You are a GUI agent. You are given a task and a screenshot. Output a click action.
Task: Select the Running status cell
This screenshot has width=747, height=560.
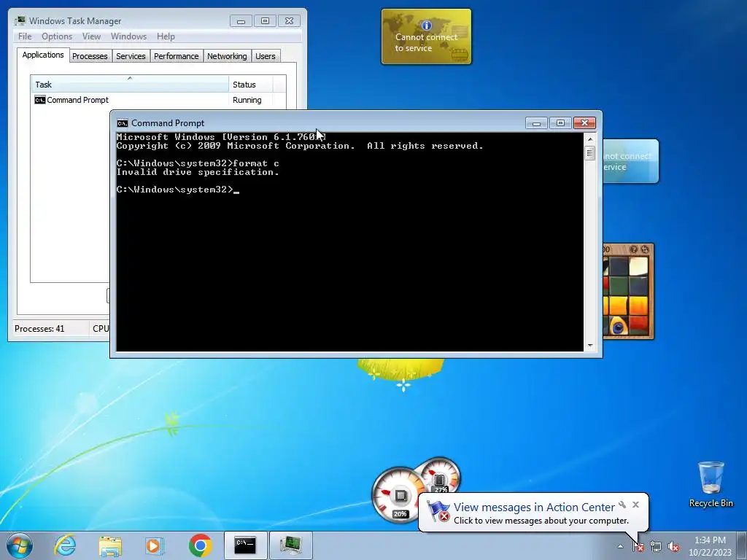tap(247, 100)
